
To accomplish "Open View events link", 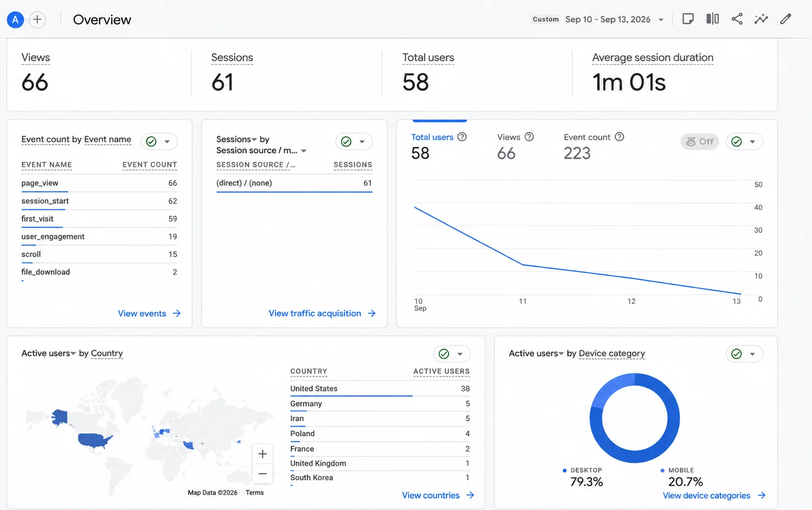I will pos(149,313).
